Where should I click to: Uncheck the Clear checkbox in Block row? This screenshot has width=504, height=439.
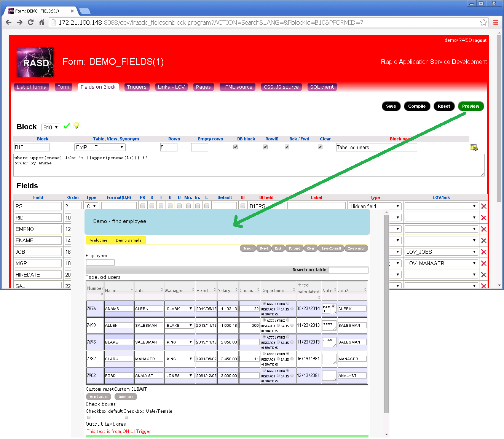click(x=320, y=146)
